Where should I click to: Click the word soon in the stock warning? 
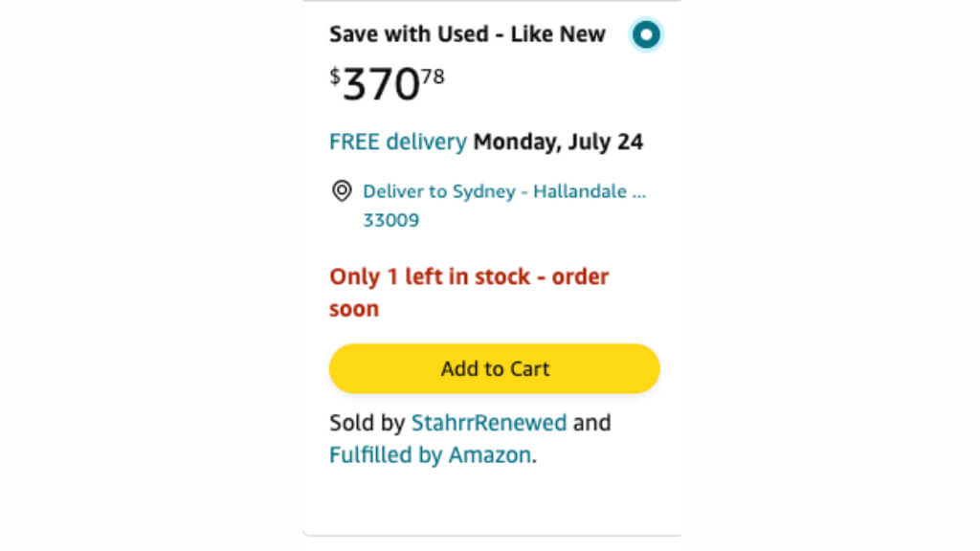point(354,309)
